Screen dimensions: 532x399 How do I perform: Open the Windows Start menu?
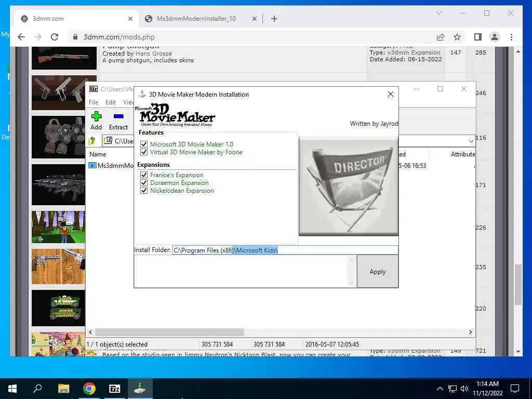[12, 389]
